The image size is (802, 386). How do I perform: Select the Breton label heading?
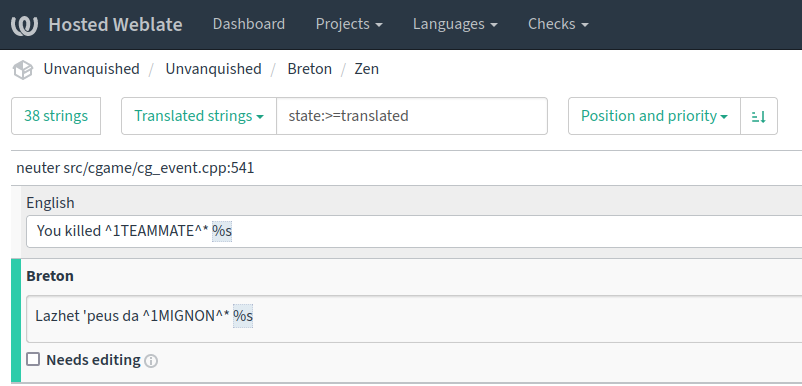click(x=50, y=276)
